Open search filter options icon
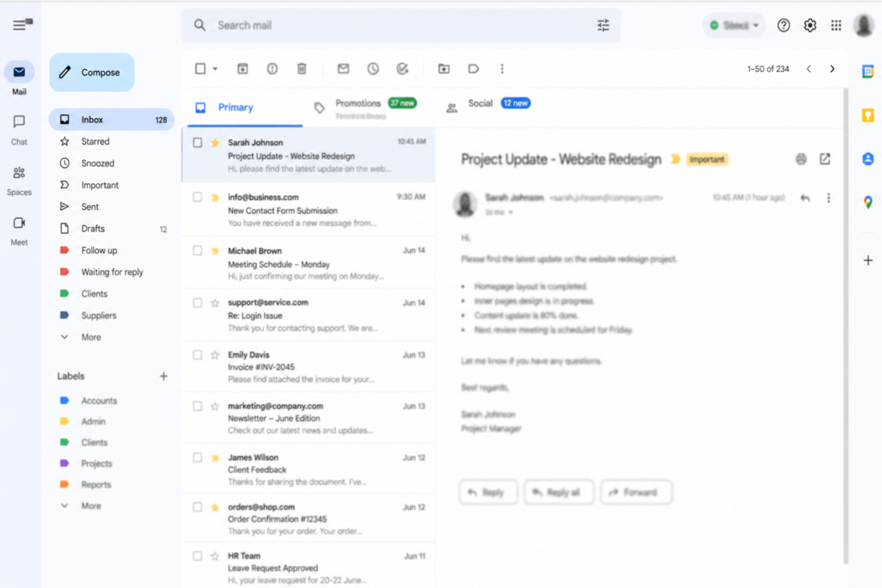The width and height of the screenshot is (882, 588). [x=603, y=25]
